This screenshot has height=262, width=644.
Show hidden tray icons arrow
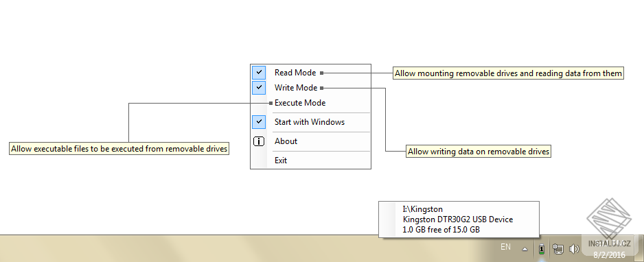525,248
